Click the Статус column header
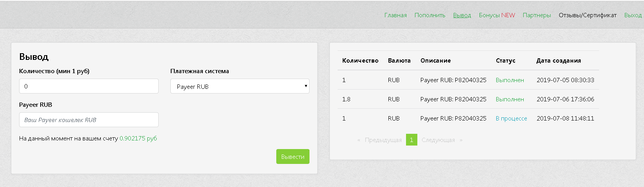644x187 pixels. [506, 61]
